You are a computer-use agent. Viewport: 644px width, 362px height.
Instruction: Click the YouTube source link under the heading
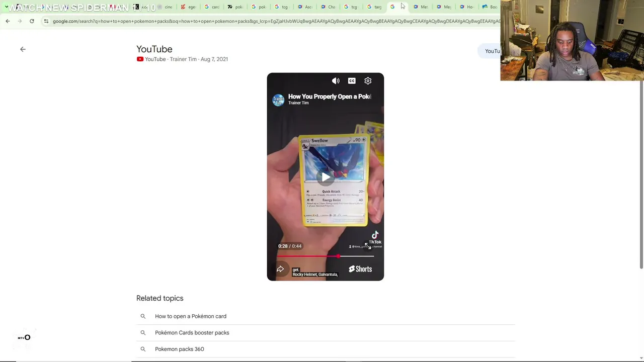[x=155, y=59]
